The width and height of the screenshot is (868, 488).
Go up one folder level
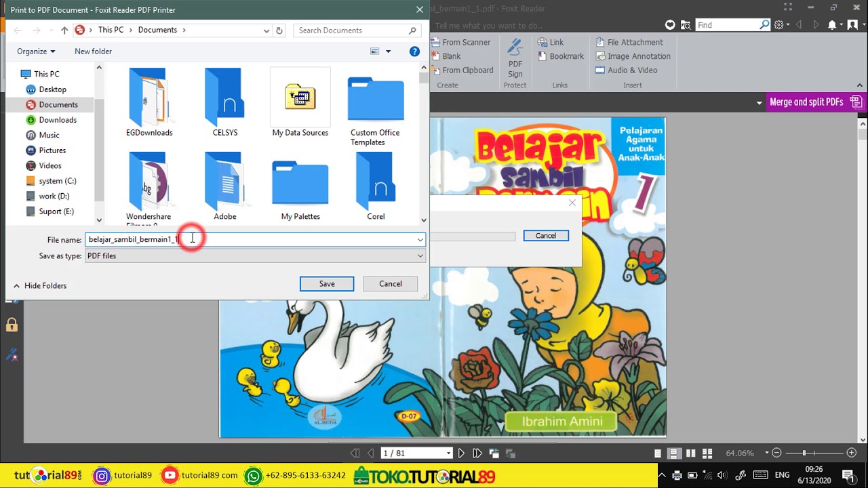click(64, 30)
